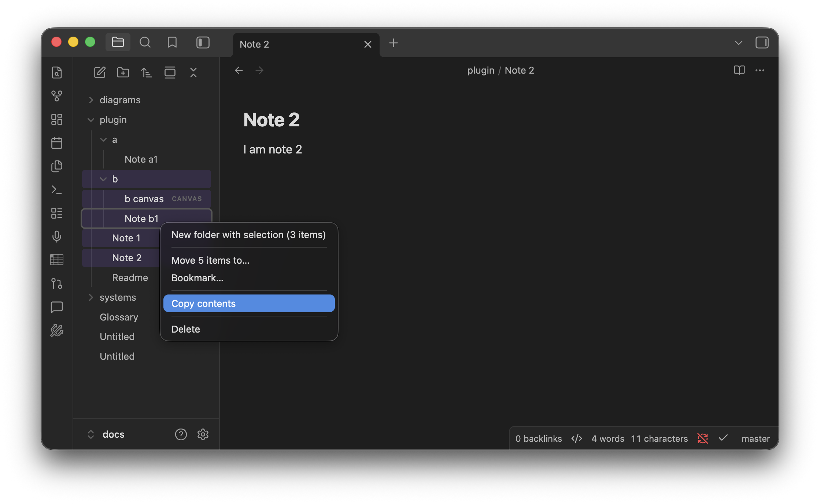Click the master branch status label

click(x=756, y=439)
